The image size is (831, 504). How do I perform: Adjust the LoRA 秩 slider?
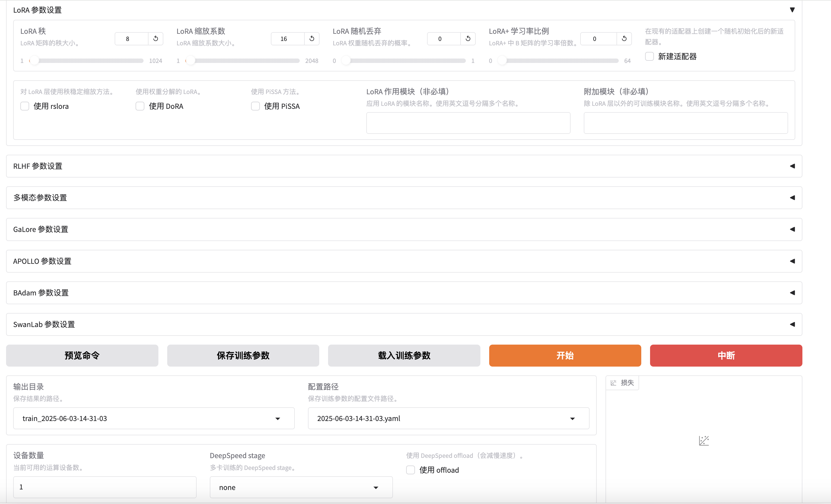86,61
